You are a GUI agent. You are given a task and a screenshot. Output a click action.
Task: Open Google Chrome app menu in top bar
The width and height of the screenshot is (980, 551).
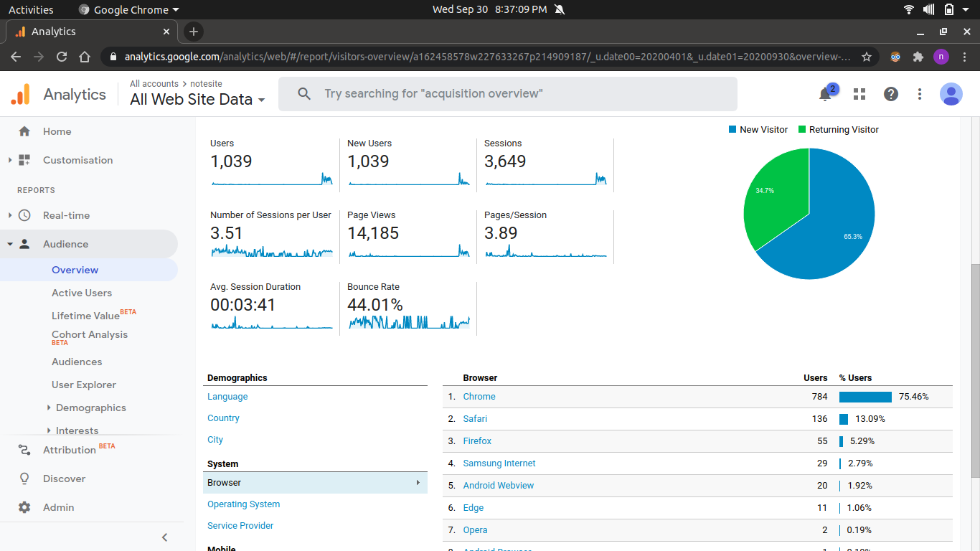(x=129, y=9)
